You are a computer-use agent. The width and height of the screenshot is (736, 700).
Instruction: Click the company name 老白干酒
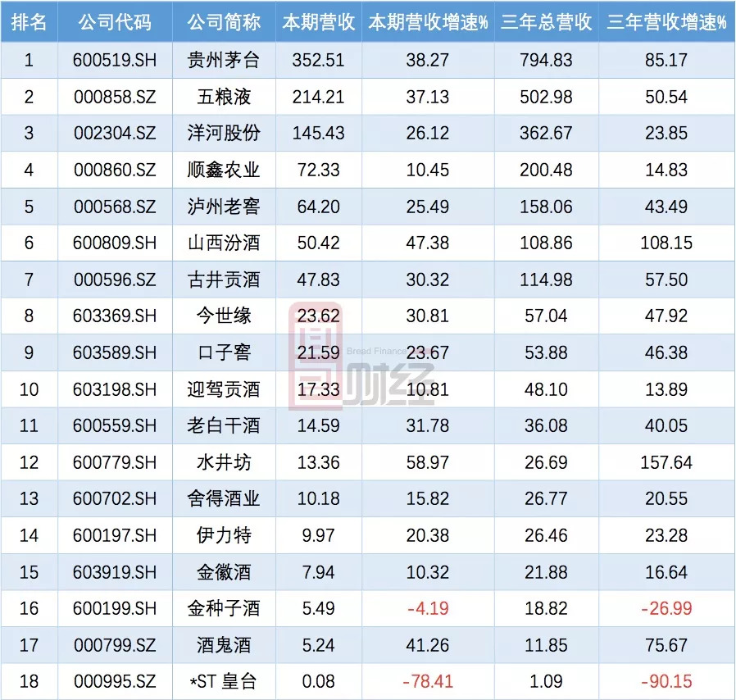click(224, 425)
